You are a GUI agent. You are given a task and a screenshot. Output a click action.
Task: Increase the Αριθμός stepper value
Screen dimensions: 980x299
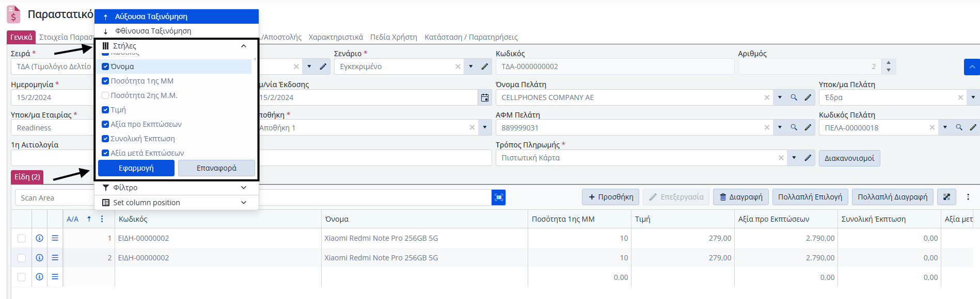click(889, 63)
